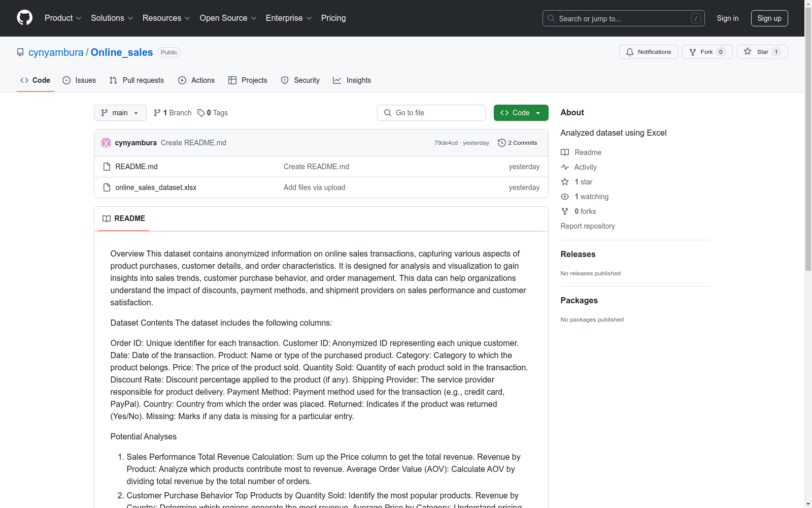Click the README book icon in README header

pos(107,218)
